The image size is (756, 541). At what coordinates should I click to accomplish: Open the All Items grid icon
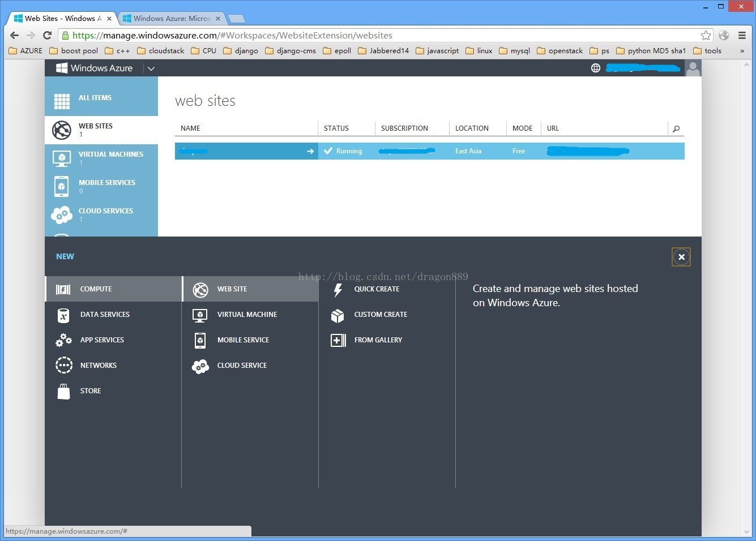(62, 101)
